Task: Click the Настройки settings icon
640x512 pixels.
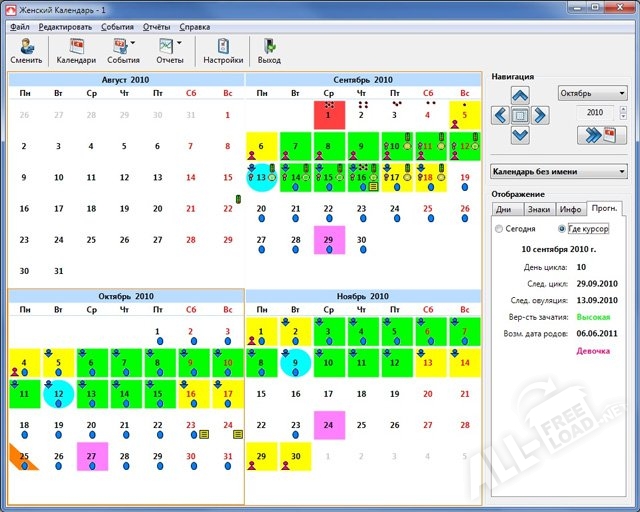Action: point(223,50)
